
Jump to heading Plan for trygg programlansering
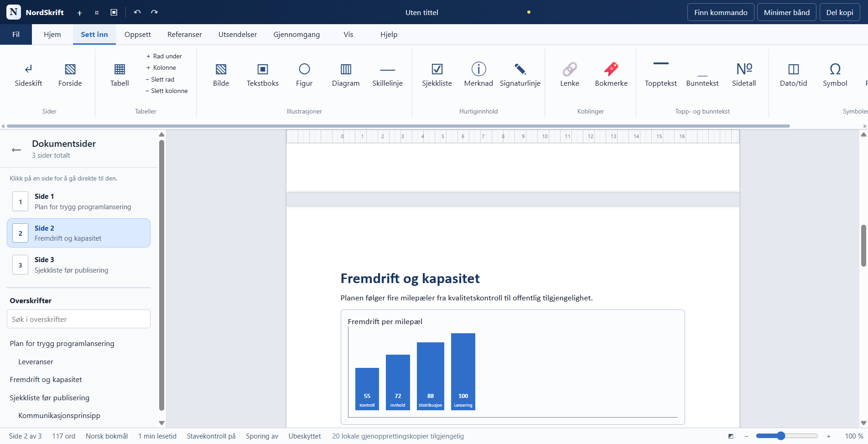62,344
